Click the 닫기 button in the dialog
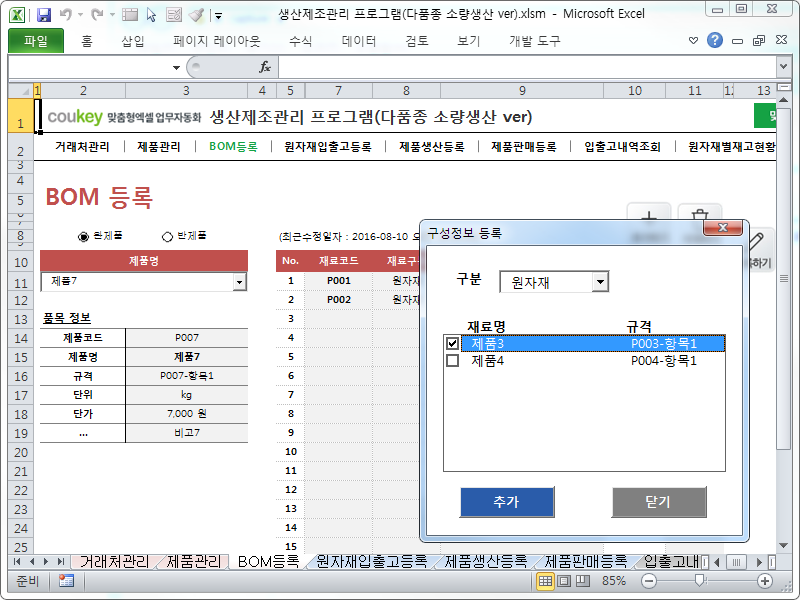The height and width of the screenshot is (600, 800). click(x=659, y=502)
